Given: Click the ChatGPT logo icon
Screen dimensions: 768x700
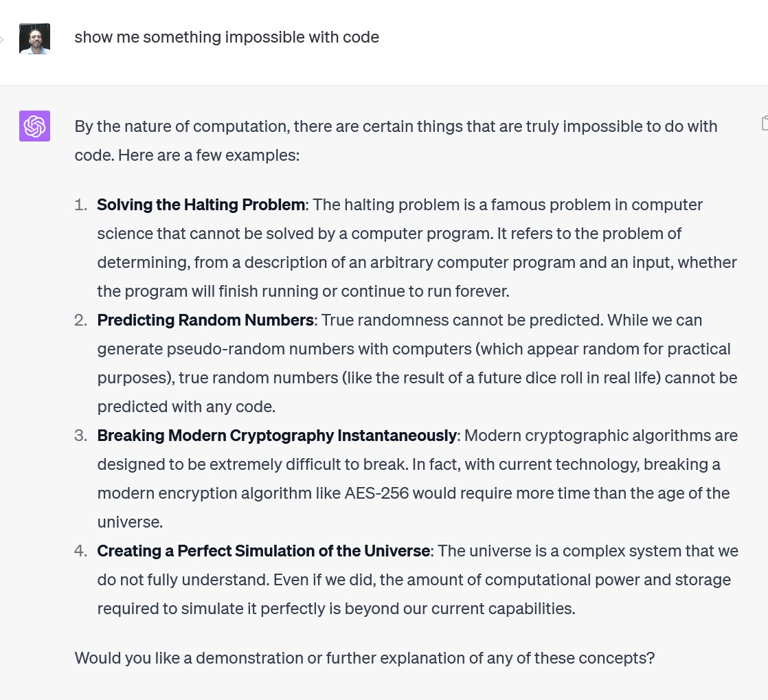Looking at the screenshot, I should (x=34, y=126).
